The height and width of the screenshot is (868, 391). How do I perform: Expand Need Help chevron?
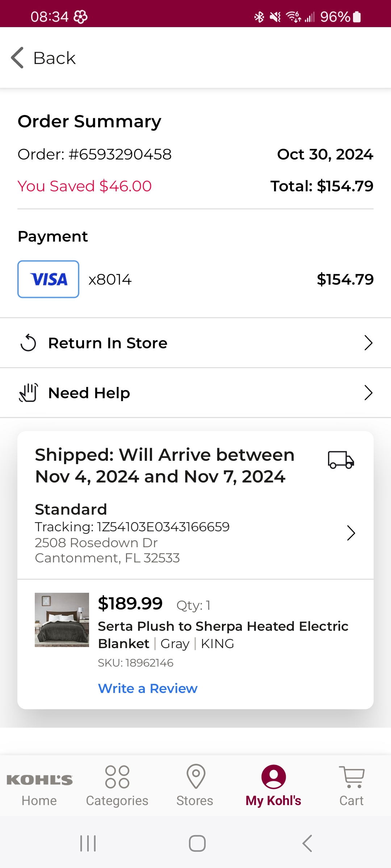[368, 393]
